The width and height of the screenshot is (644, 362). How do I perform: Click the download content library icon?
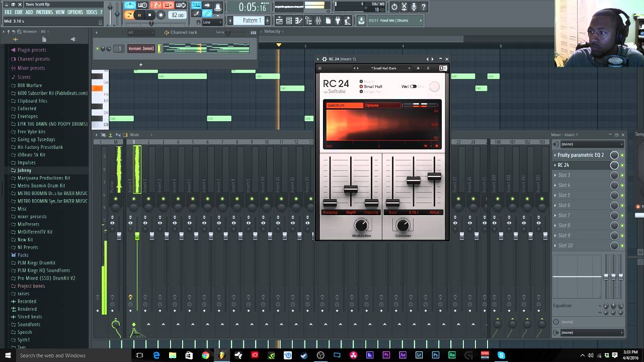click(361, 21)
